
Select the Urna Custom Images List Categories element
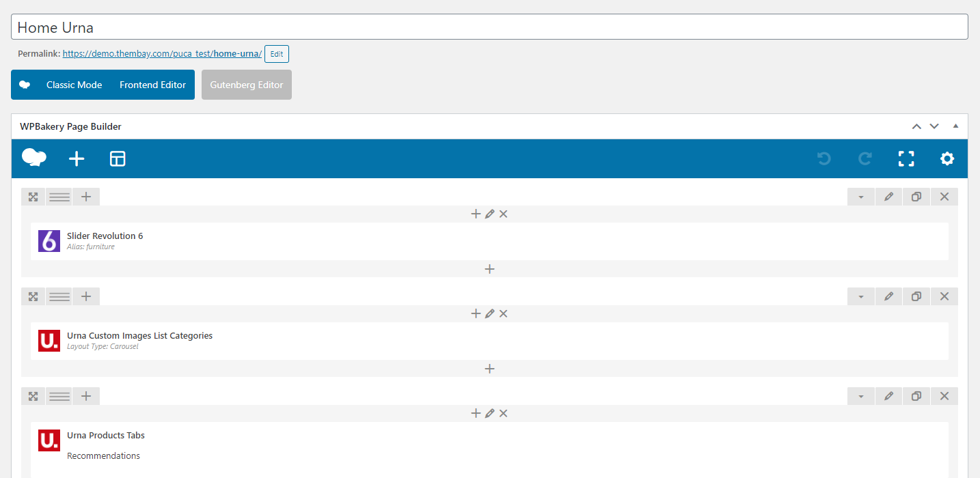pyautogui.click(x=489, y=341)
